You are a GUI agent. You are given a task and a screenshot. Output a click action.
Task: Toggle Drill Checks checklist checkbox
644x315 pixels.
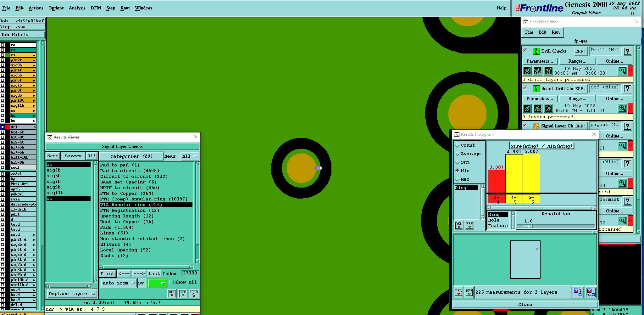(525, 50)
